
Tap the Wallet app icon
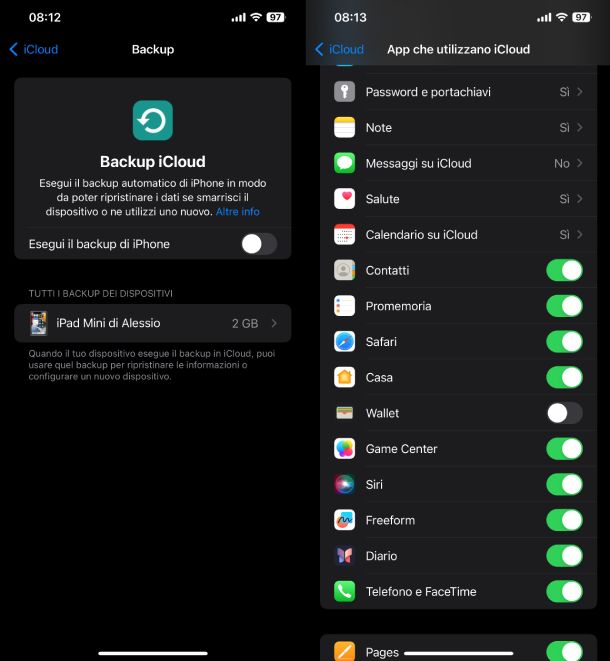pyautogui.click(x=344, y=413)
